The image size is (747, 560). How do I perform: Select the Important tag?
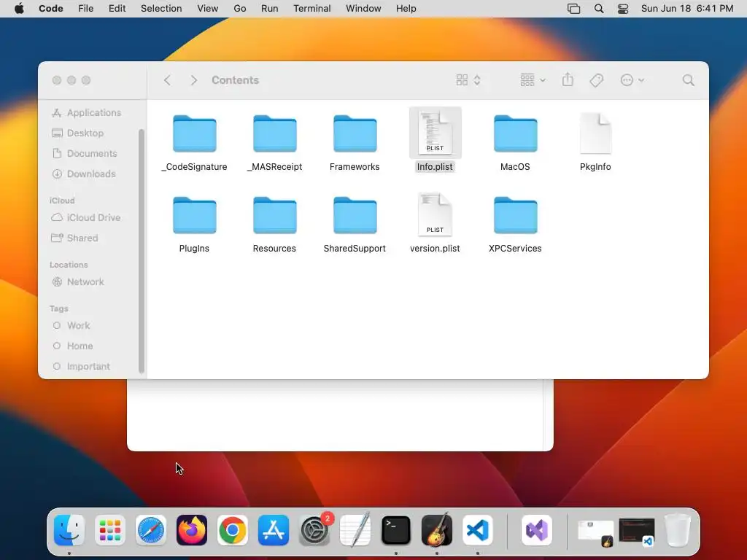82,367
